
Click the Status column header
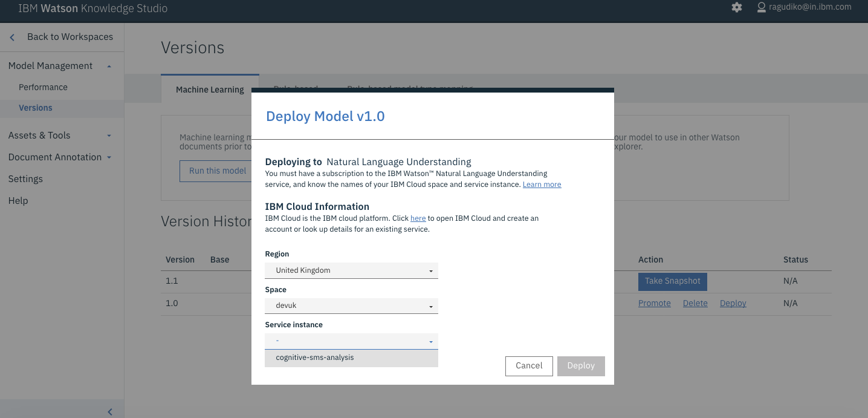795,260
